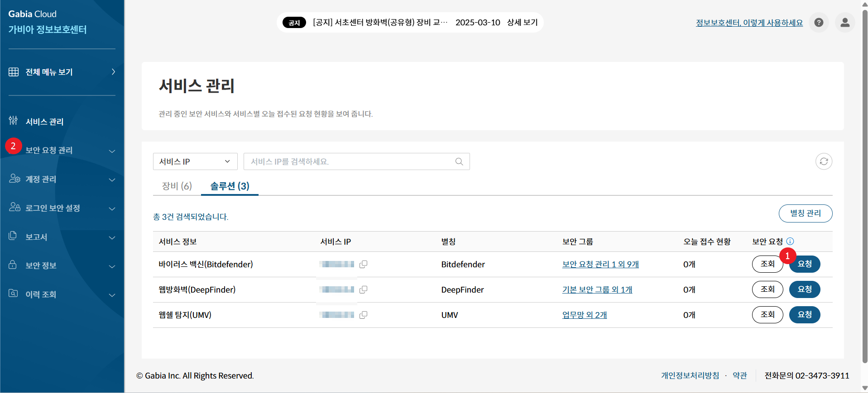Click 요청 for the UMV row
This screenshot has width=868, height=393.
(805, 315)
